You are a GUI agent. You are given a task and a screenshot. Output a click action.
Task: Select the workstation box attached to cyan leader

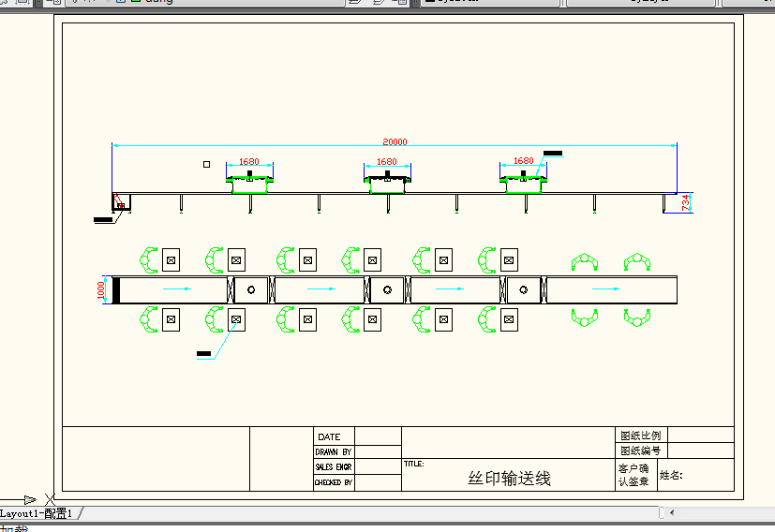pyautogui.click(x=236, y=319)
